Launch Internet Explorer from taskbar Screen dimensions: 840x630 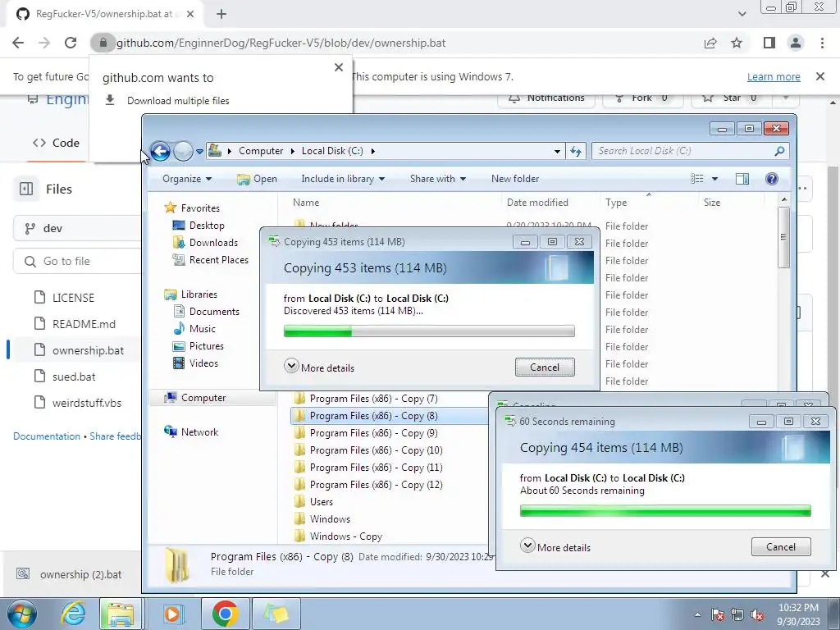pos(73,614)
